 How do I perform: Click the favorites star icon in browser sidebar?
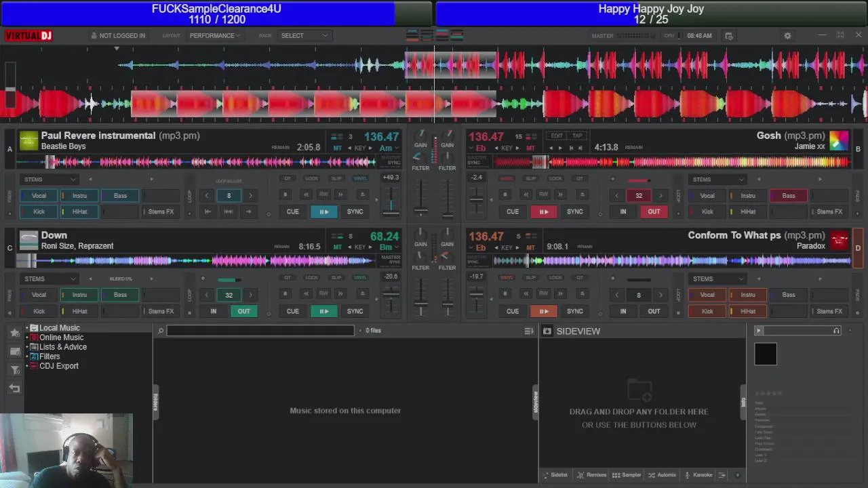point(14,332)
